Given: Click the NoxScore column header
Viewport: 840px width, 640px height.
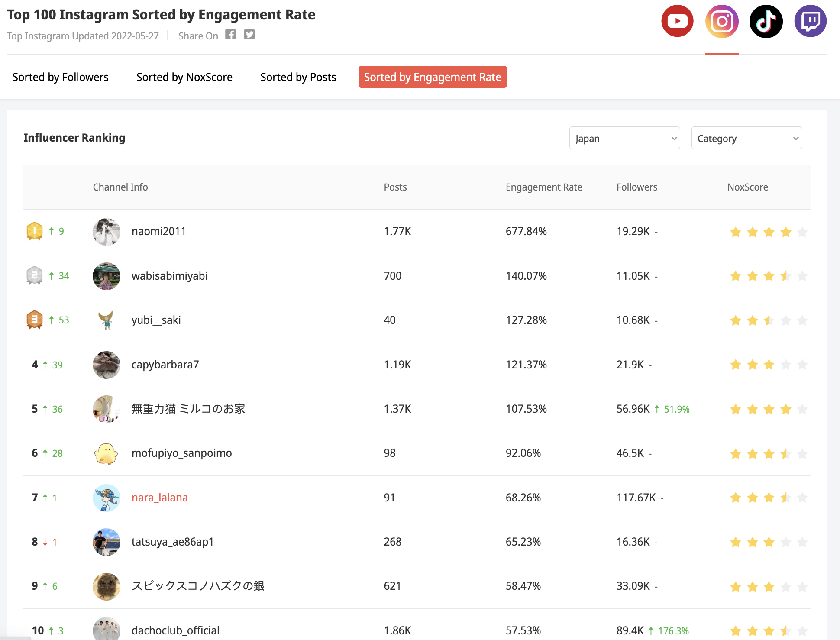Looking at the screenshot, I should point(748,187).
